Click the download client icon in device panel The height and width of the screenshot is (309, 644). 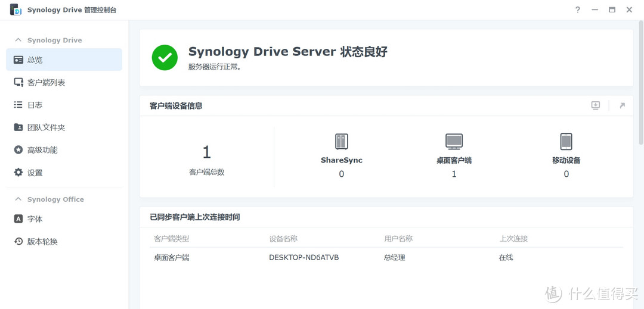pyautogui.click(x=595, y=105)
